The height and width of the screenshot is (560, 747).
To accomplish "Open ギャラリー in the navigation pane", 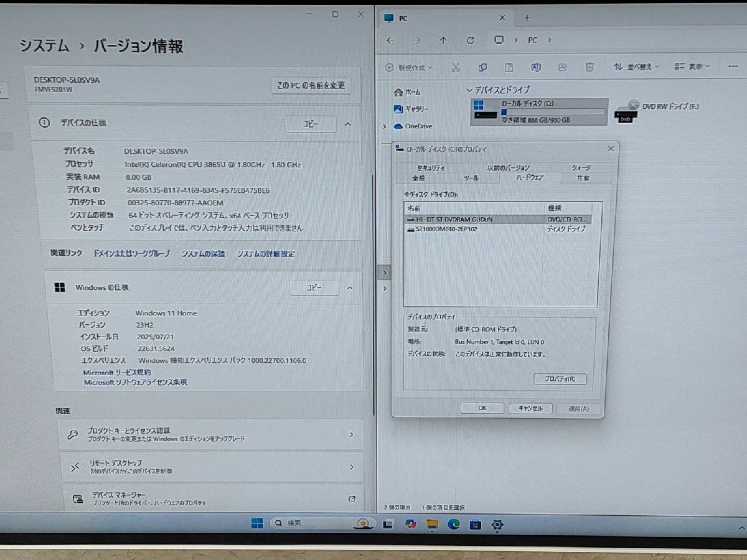I will (411, 109).
